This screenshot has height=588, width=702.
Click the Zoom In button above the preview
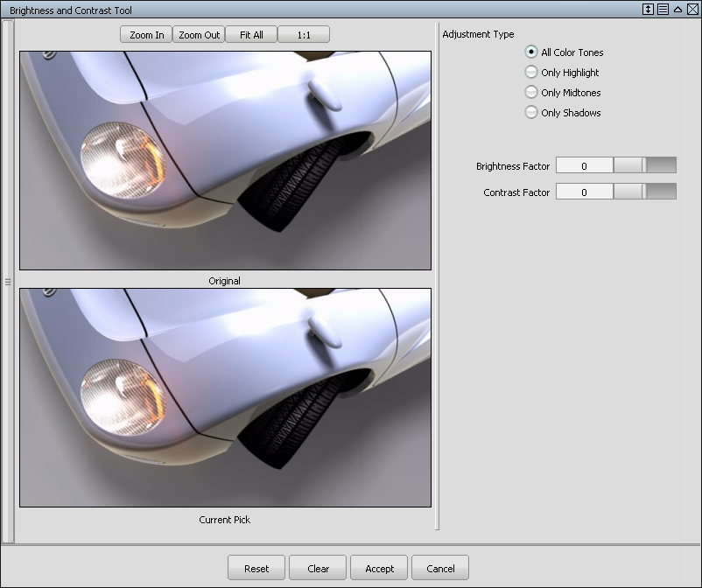click(148, 34)
